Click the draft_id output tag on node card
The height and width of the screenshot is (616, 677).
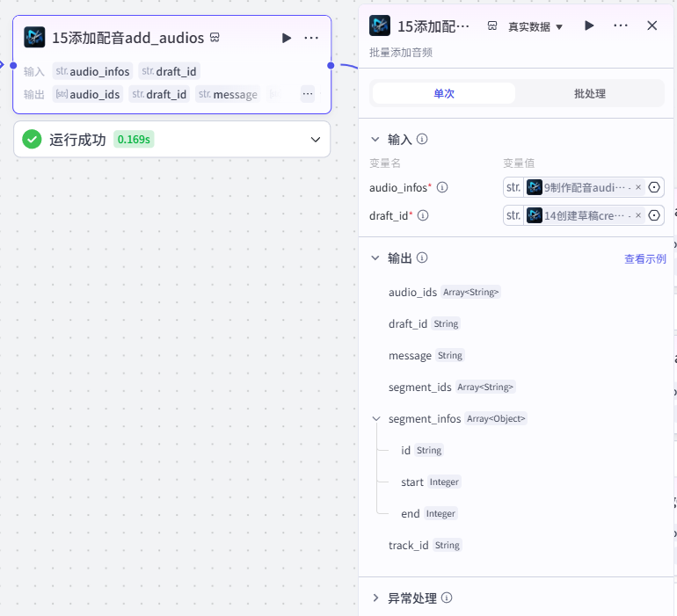159,94
